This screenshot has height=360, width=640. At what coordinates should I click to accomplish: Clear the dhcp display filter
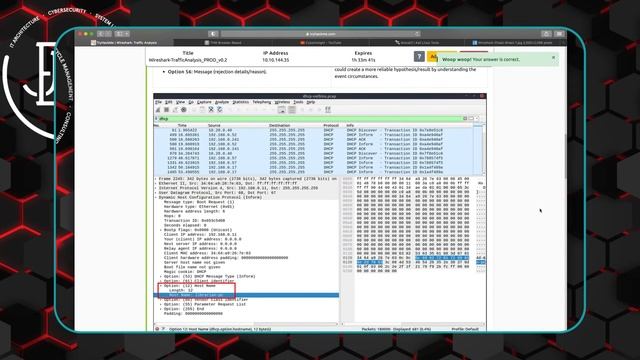coord(465,118)
